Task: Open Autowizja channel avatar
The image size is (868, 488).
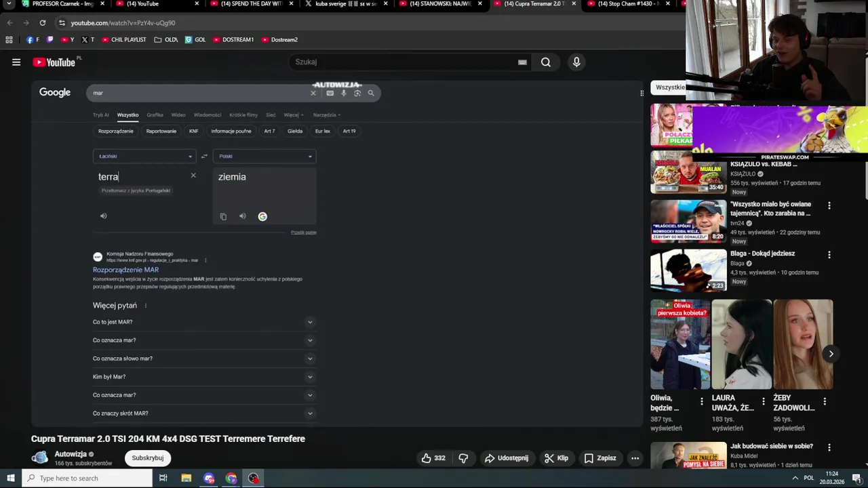Action: click(x=40, y=457)
